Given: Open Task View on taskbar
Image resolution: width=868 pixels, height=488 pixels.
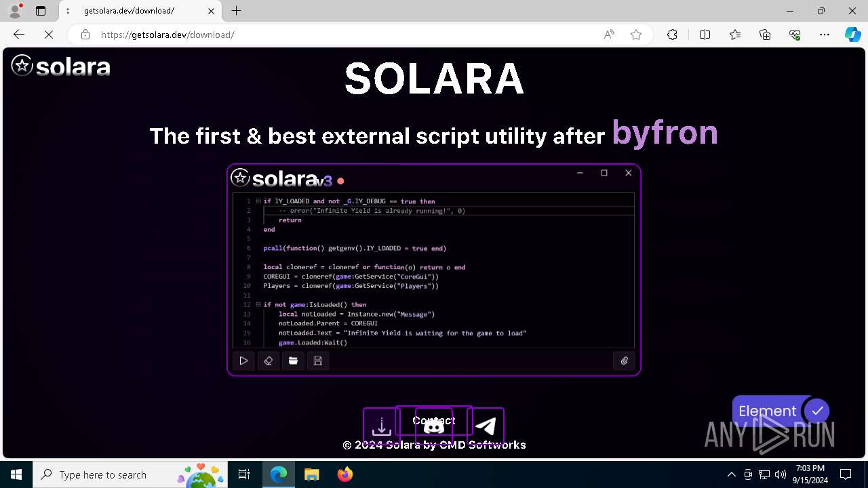Looking at the screenshot, I should [244, 474].
